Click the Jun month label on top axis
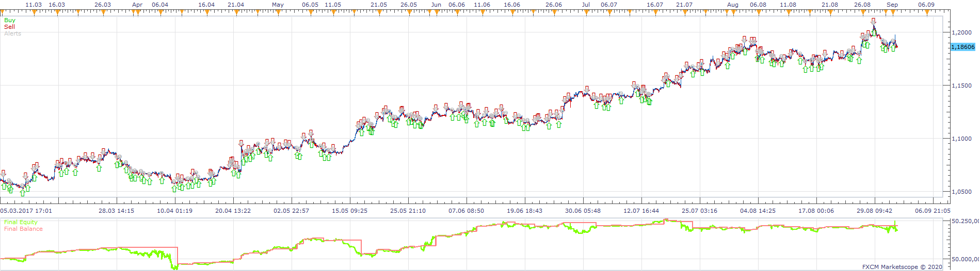 pos(437,5)
